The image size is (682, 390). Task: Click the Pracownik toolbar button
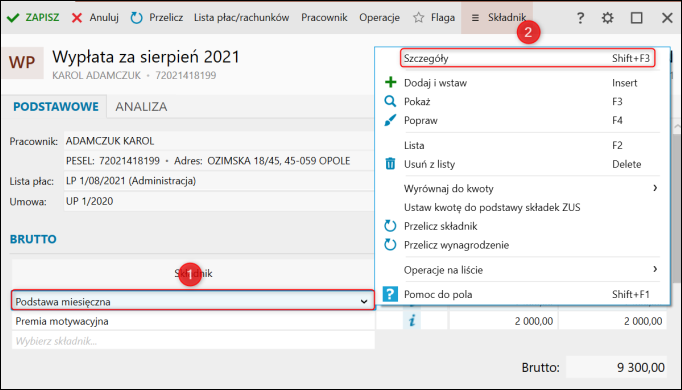pyautogui.click(x=324, y=18)
